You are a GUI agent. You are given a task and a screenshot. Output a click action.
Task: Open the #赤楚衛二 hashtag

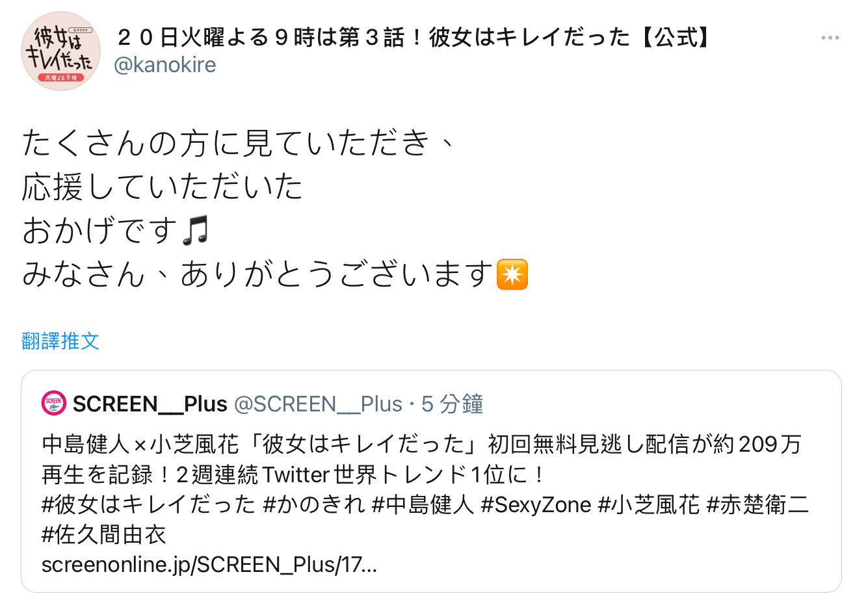(x=758, y=505)
